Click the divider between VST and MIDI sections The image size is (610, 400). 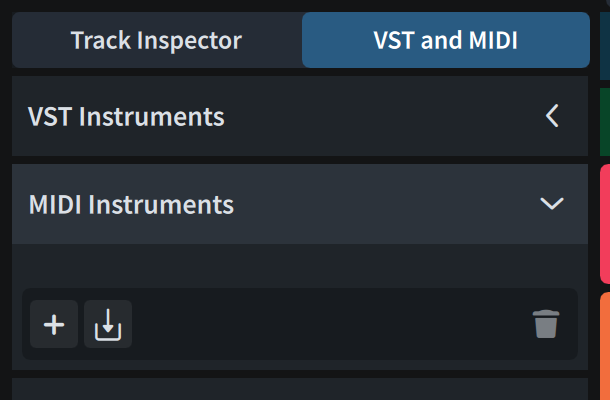tap(300, 160)
